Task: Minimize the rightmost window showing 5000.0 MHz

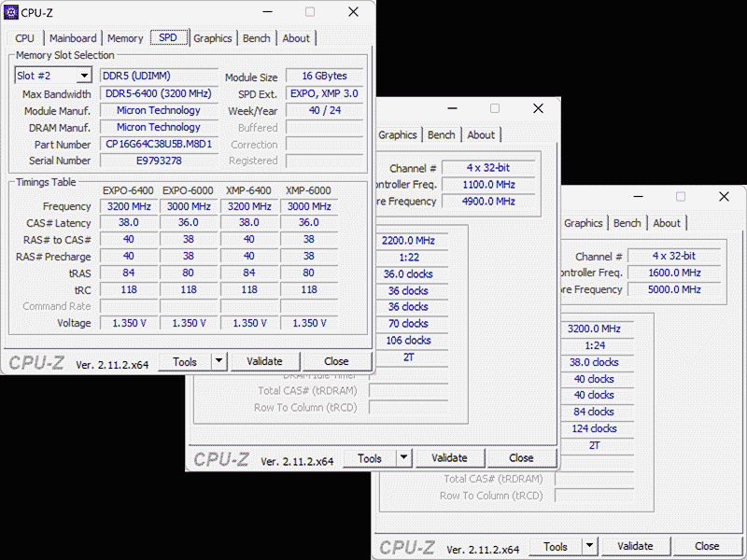Action: click(x=639, y=197)
